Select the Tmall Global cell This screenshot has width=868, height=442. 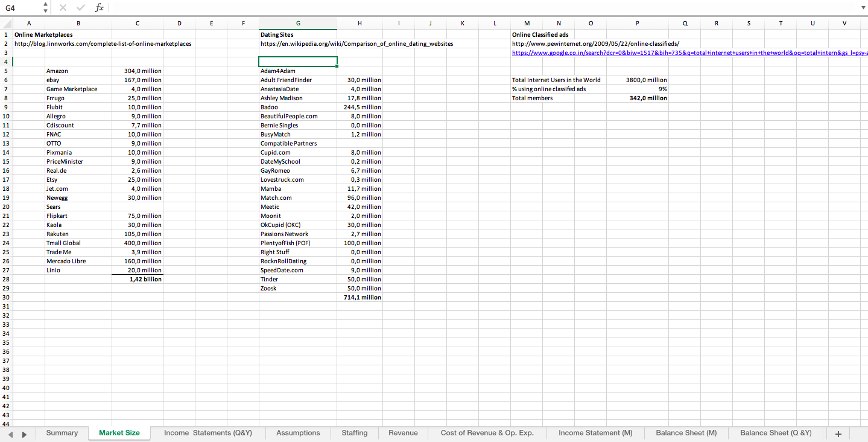click(x=78, y=243)
